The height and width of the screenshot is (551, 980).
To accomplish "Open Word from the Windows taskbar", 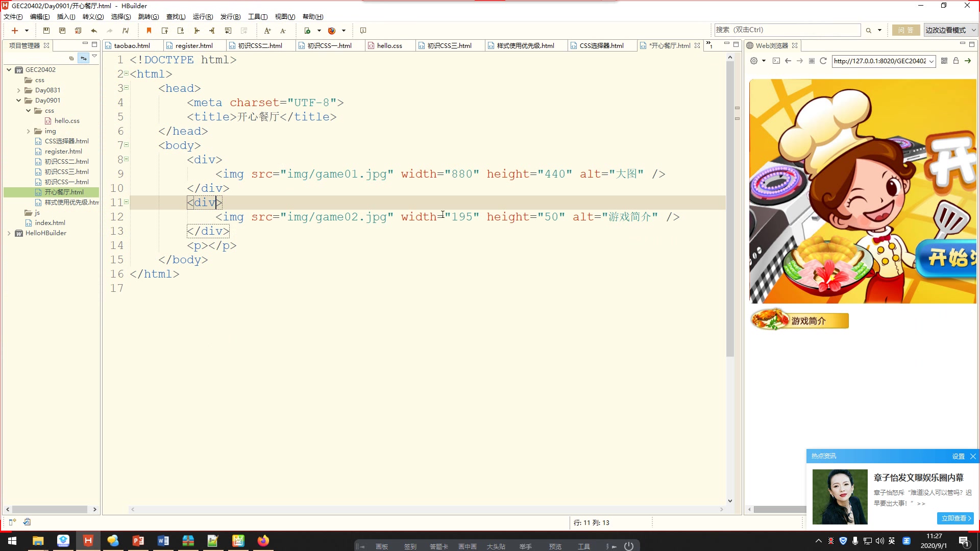I will 163,541.
